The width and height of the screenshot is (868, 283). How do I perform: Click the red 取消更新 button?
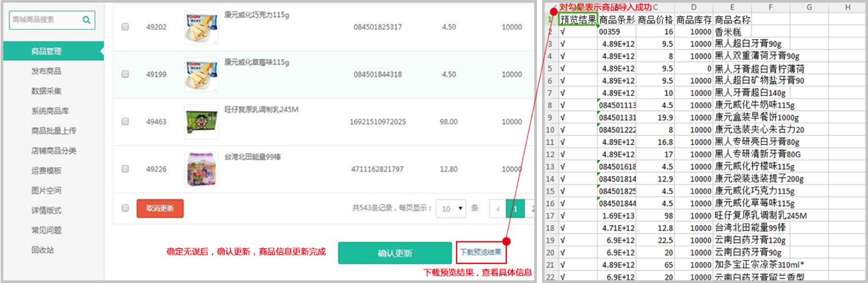160,209
